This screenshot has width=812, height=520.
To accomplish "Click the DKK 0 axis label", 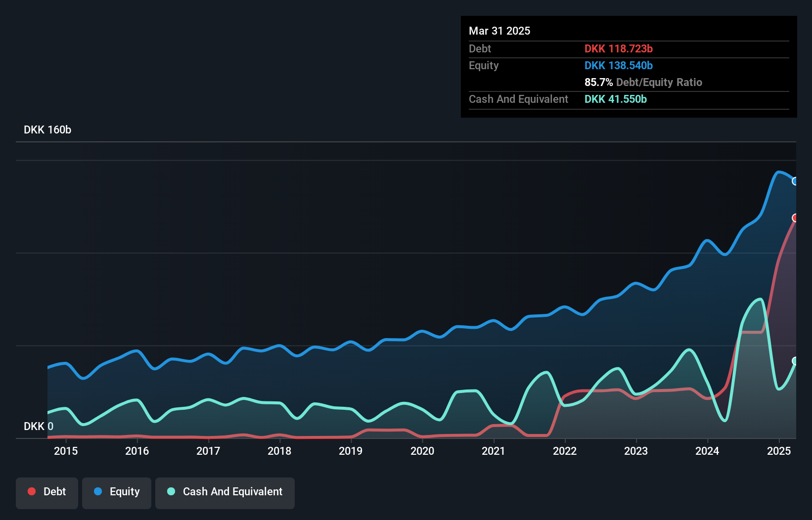I will click(x=39, y=426).
